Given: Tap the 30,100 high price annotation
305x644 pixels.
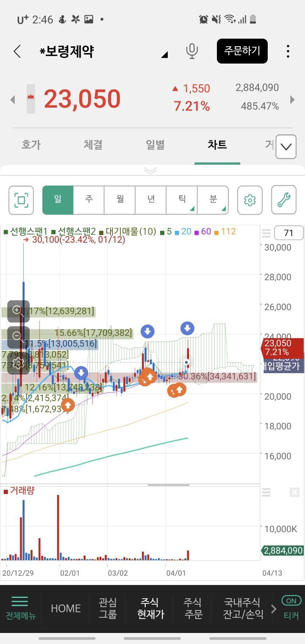Looking at the screenshot, I should [74, 240].
